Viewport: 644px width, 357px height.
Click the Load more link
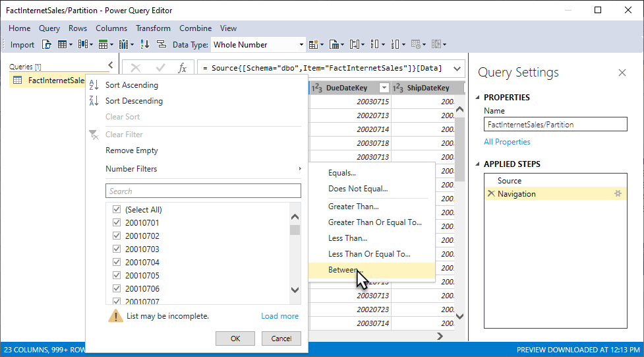click(279, 316)
